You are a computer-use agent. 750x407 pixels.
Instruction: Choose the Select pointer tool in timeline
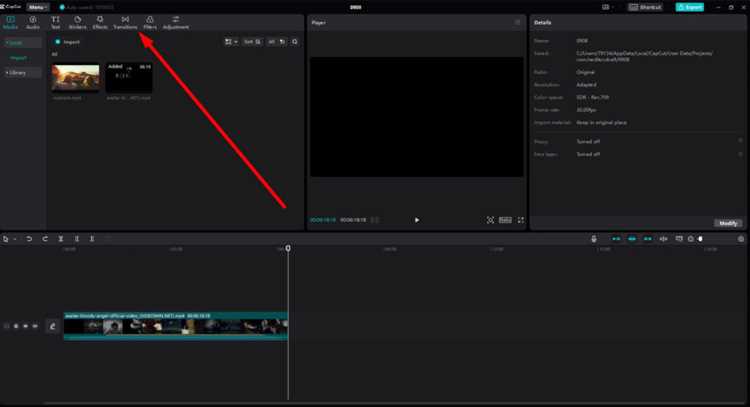click(x=6, y=239)
